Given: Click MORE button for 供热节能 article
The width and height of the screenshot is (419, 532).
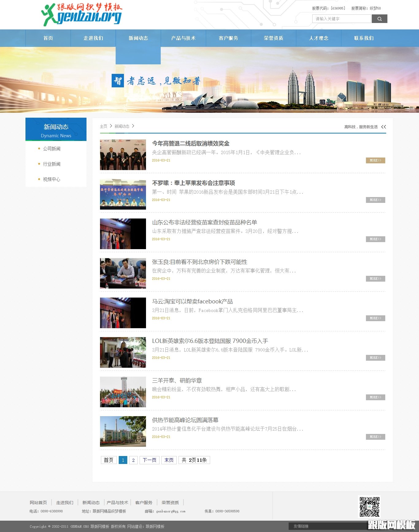Looking at the screenshot, I should [375, 437].
